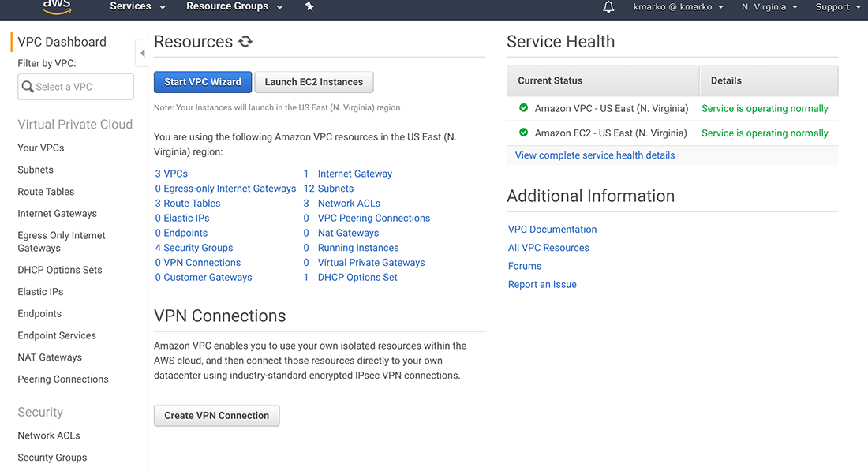Open the N. Virginia region dropdown

click(769, 9)
